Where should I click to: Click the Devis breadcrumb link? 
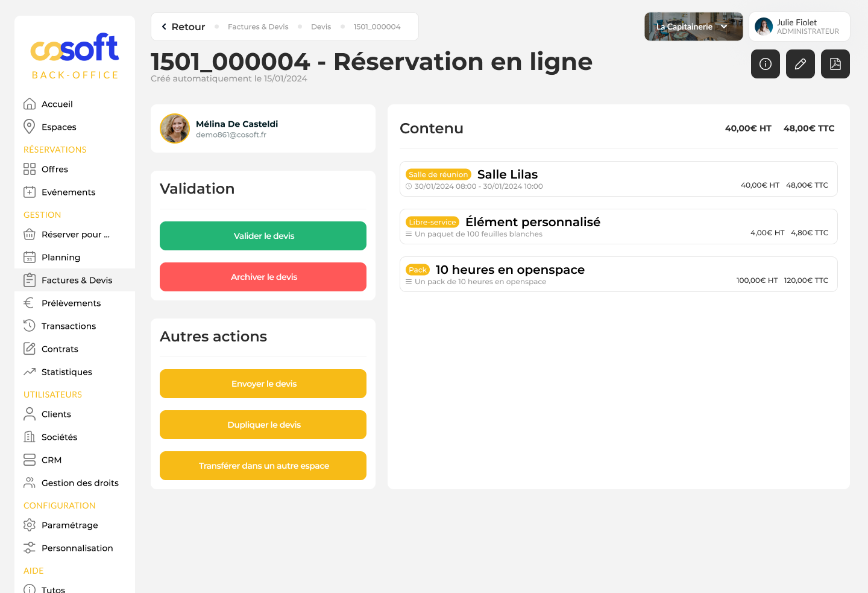point(321,27)
